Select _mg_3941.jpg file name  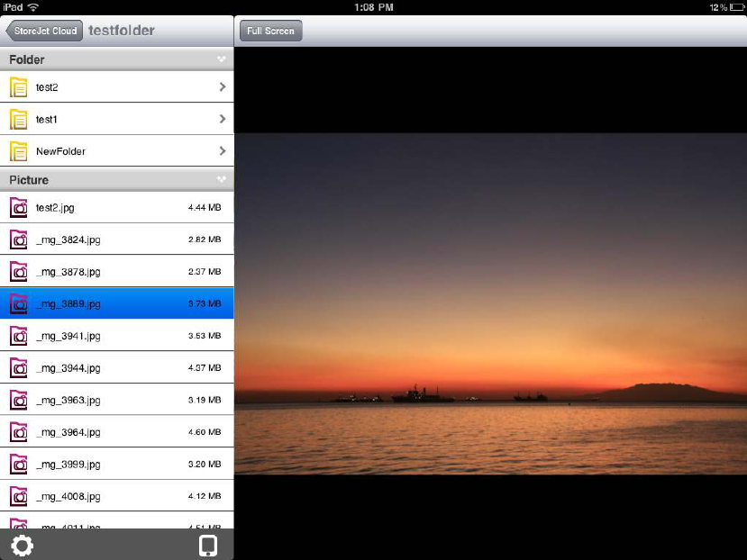click(68, 336)
